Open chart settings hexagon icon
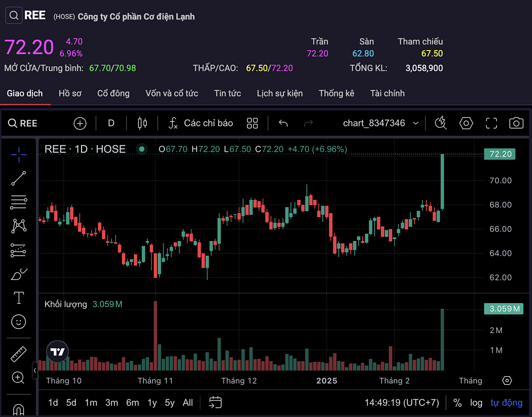This screenshot has width=532, height=417. [x=466, y=123]
